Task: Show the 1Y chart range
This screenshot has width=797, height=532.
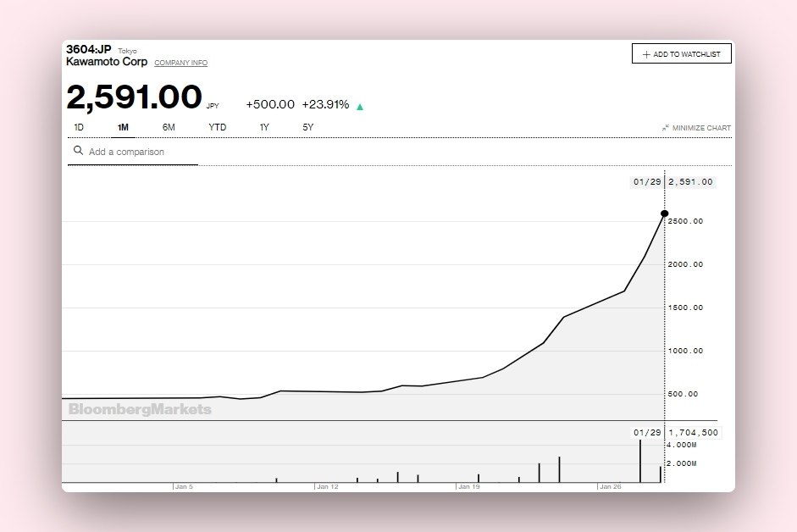Action: 264,127
